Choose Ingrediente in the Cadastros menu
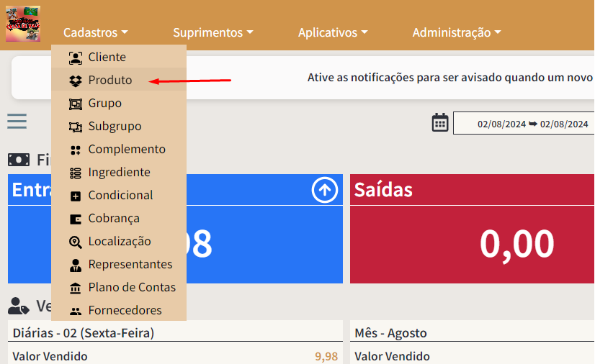The height and width of the screenshot is (364, 595). coord(119,173)
